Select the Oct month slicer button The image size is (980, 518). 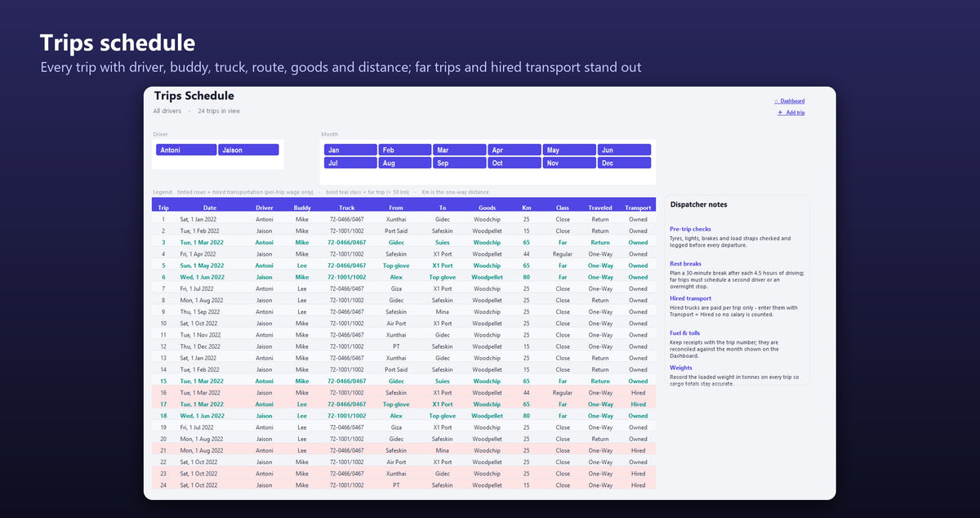click(x=514, y=163)
